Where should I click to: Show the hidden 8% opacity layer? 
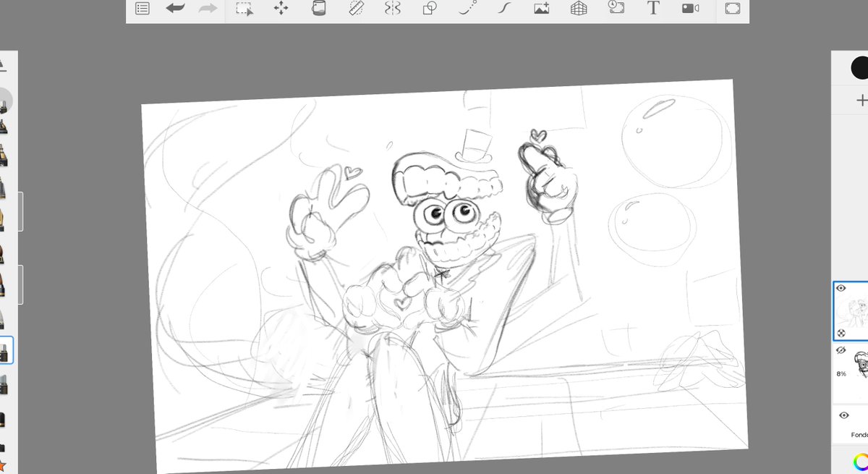[x=841, y=350]
